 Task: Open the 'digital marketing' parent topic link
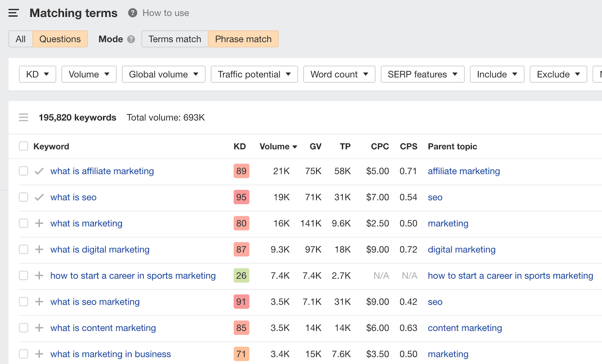tap(461, 249)
